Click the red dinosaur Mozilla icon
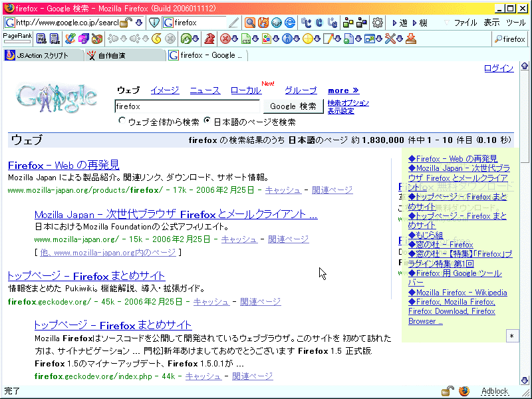This screenshot has height=399, width=532. (209, 39)
